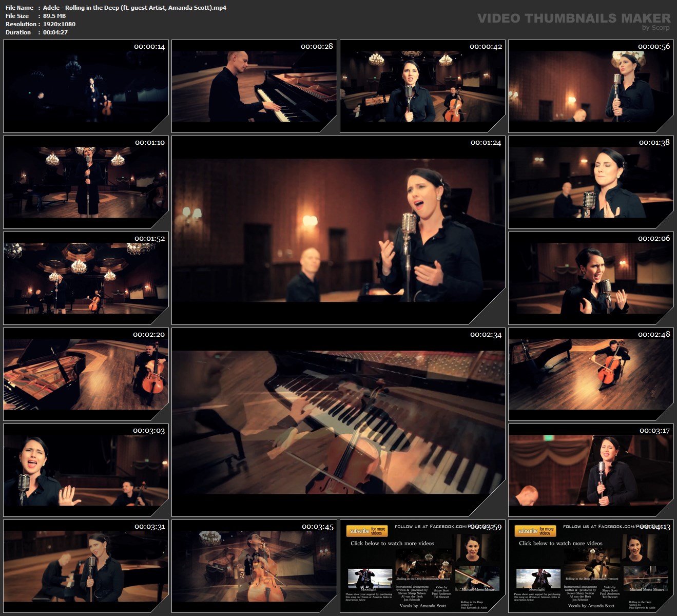Select the final end-card thumbnail at 00:04:13

point(591,566)
